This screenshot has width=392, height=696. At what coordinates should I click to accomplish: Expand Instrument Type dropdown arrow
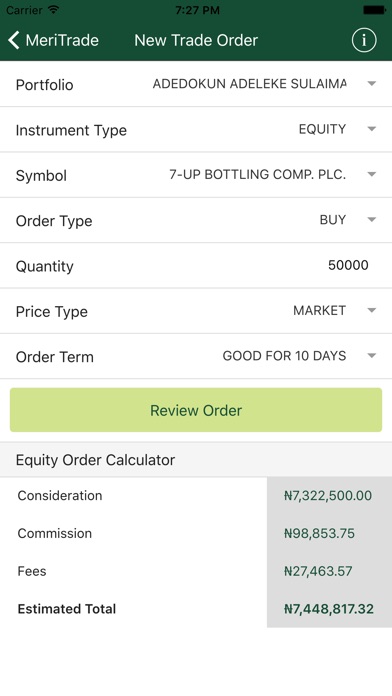372,129
